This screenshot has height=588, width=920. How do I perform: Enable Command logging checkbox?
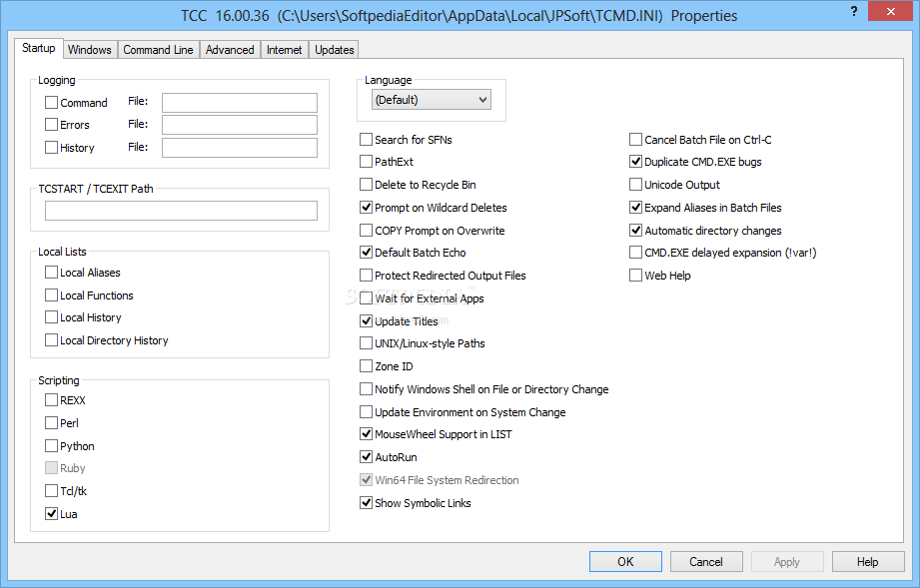(52, 103)
